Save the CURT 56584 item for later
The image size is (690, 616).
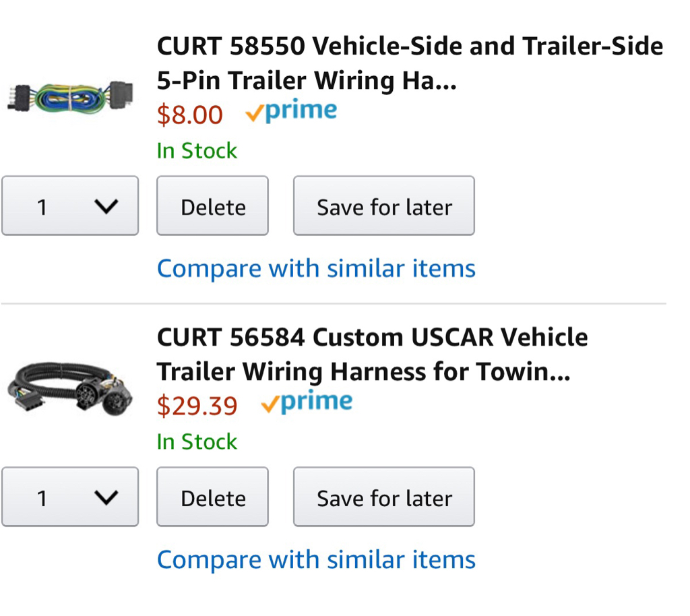coord(383,497)
